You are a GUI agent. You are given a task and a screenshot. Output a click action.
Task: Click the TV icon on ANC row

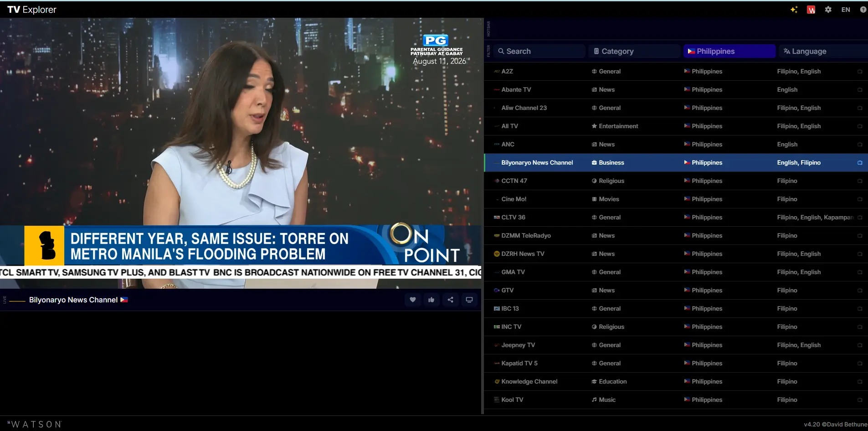[860, 145]
